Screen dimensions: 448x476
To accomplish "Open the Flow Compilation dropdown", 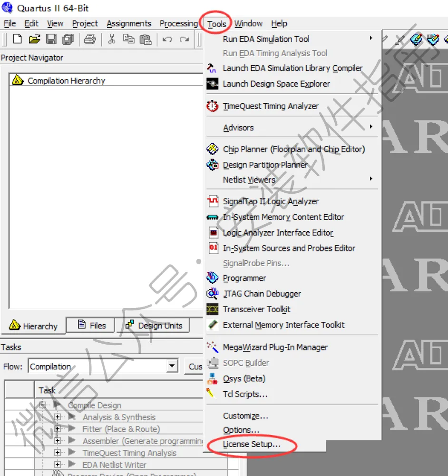I will (x=172, y=366).
